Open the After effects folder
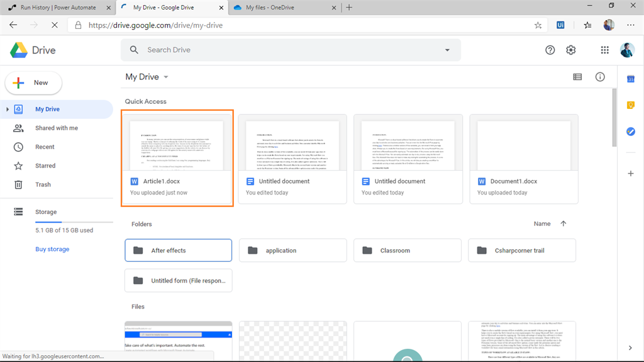Image resolution: width=644 pixels, height=362 pixels. click(178, 250)
